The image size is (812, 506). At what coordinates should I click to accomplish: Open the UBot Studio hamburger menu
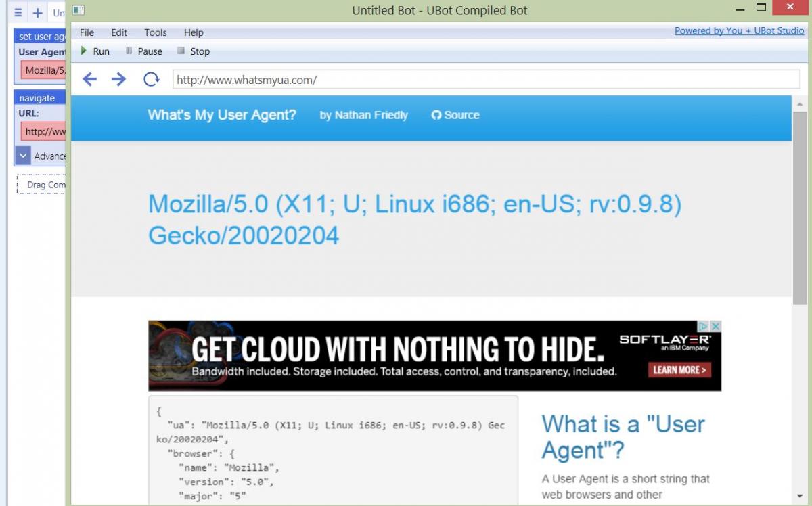[x=18, y=13]
